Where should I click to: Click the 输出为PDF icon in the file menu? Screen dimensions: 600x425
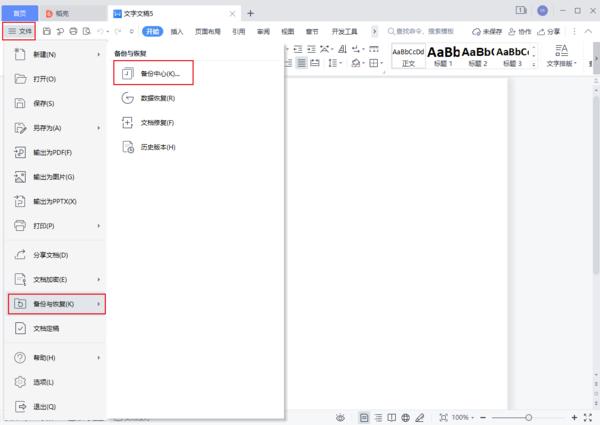(x=22, y=152)
